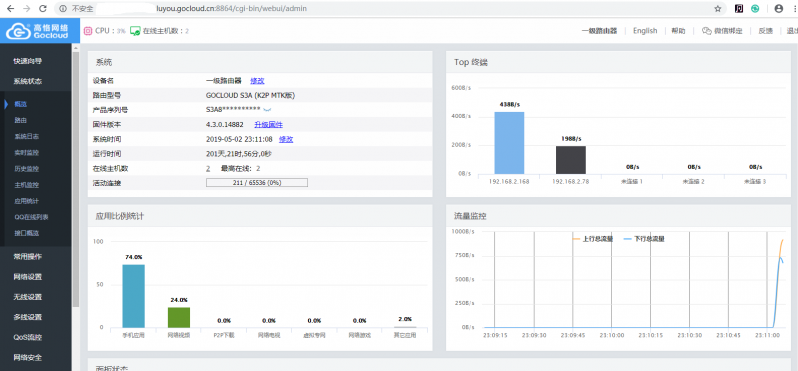Toggle the 上行总流量 legend series
The image size is (798, 371).
tap(592, 239)
